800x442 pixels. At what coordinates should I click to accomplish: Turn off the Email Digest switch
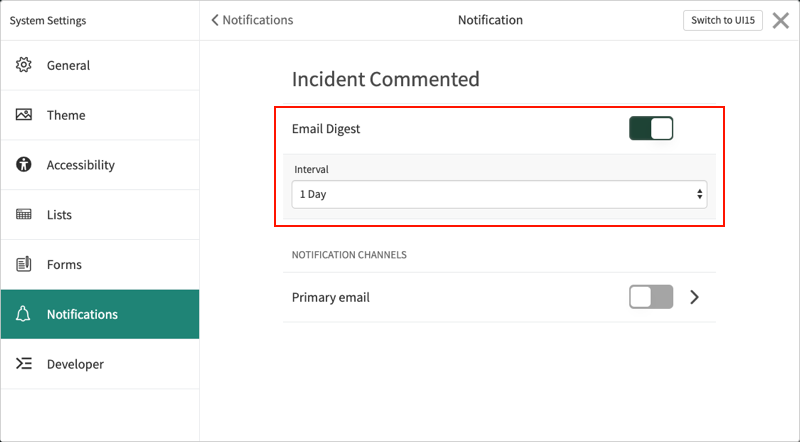651,129
